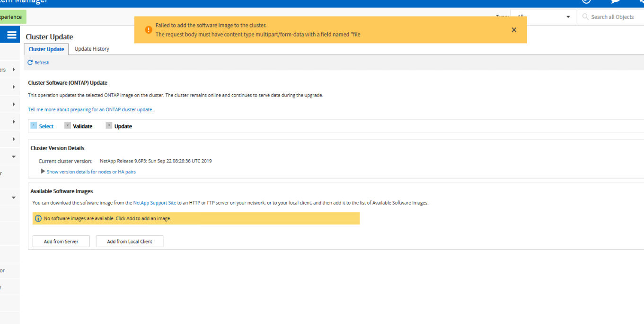Select the Cluster Update tab
Screen dimensions: 644x324
pyautogui.click(x=46, y=49)
